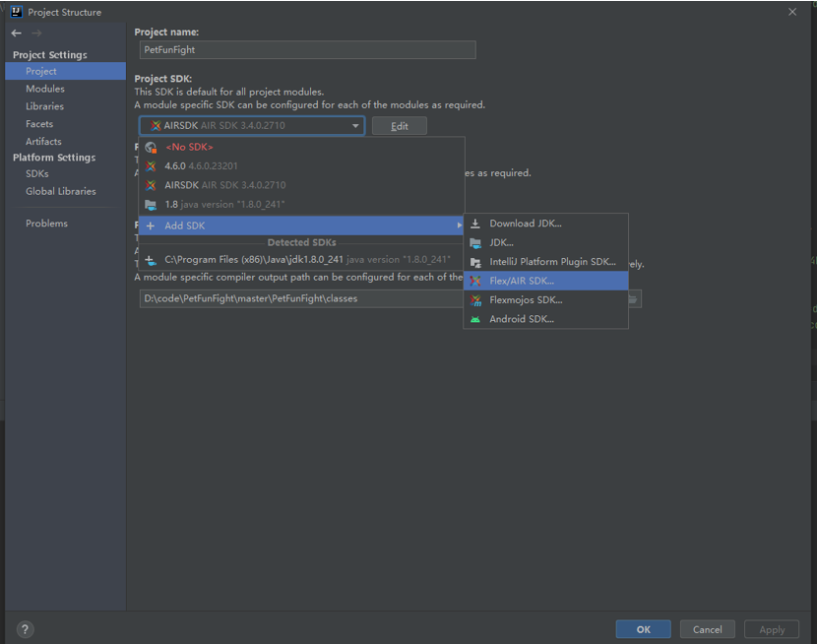Select 1.8 java version entry
817x644 pixels.
point(301,205)
